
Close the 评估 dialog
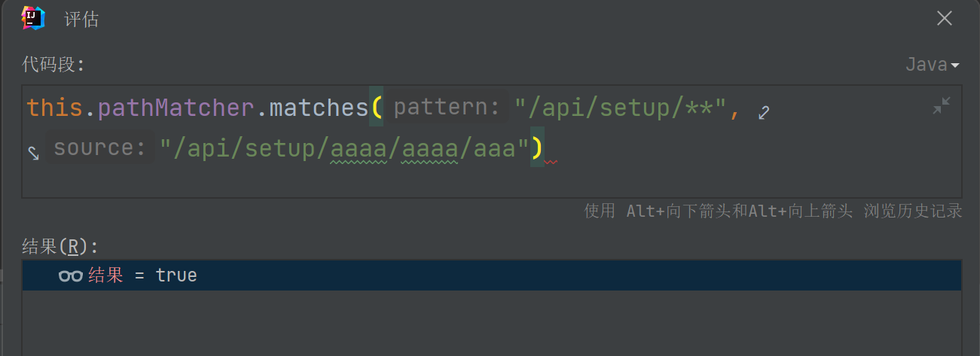coord(945,19)
